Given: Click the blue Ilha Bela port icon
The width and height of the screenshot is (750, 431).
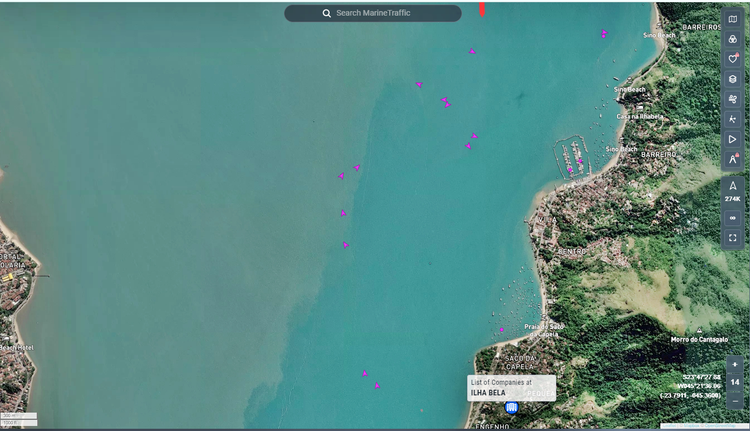Looking at the screenshot, I should pos(511,408).
